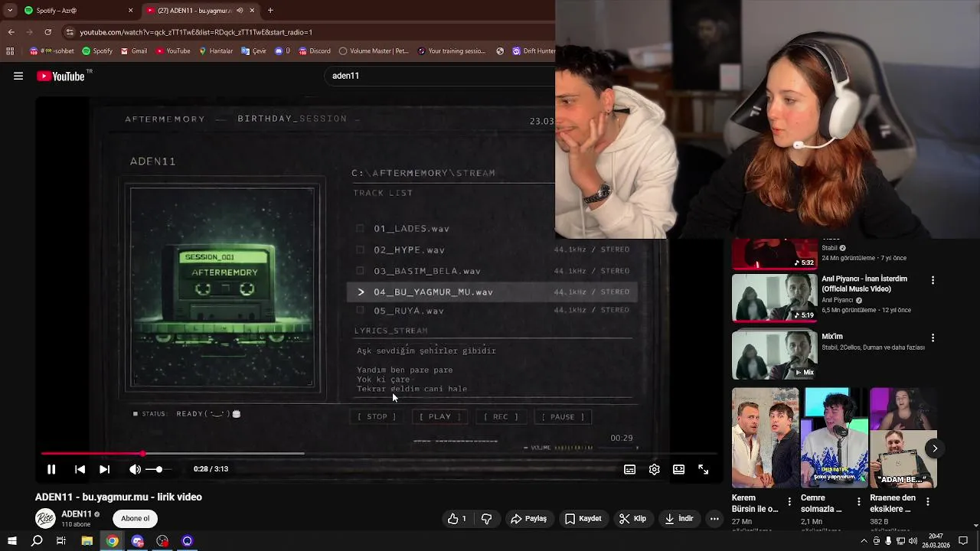Dislike the video
Viewport: 980px width, 551px height.
486,518
